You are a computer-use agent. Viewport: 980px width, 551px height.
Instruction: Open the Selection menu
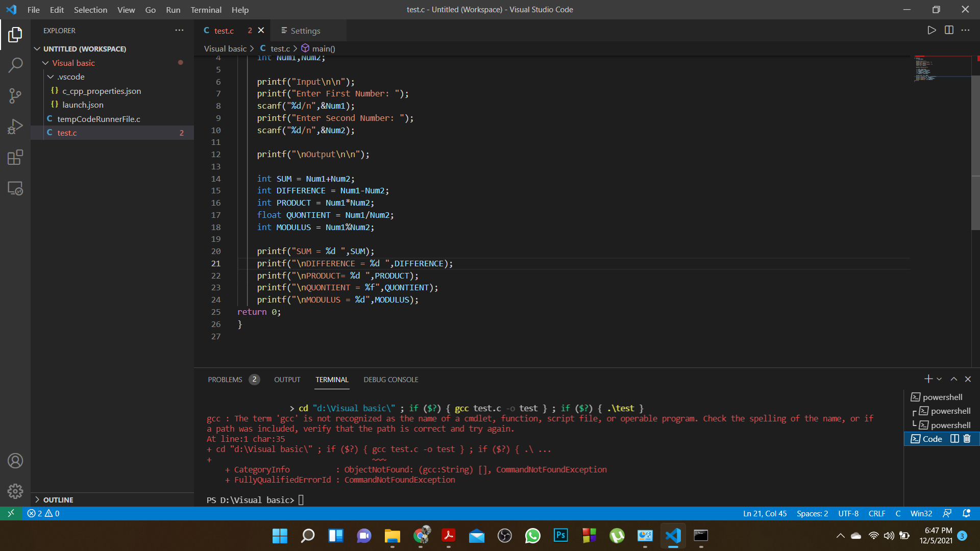coord(90,10)
